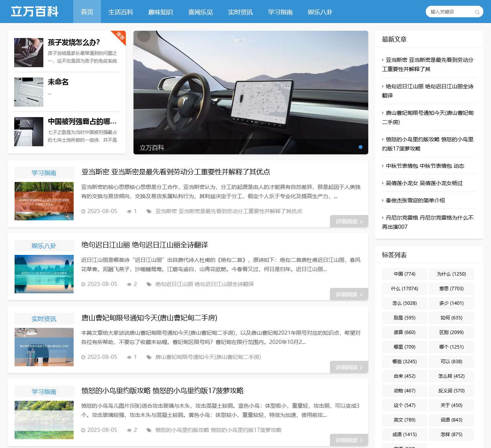Open the 孩子发烧怎么办? featured article
The image size is (491, 448).
pyautogui.click(x=74, y=42)
